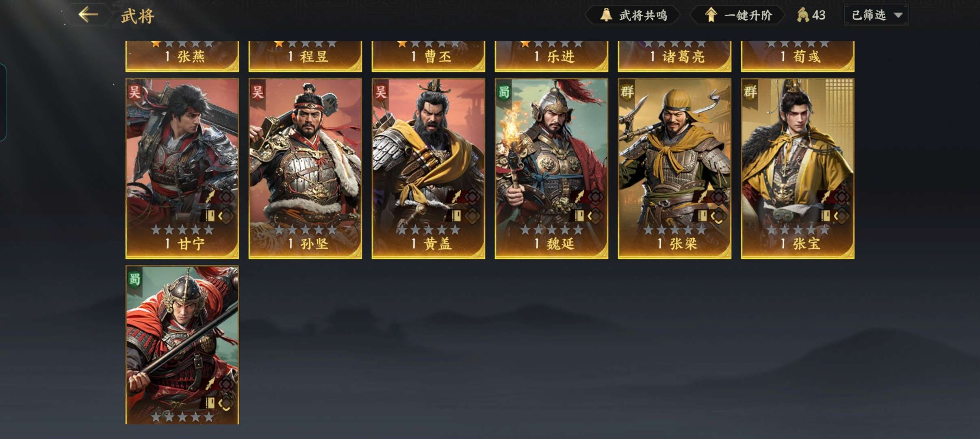Open the 曹丕 general card
Screen dimensions: 980x439
pyautogui.click(x=428, y=56)
